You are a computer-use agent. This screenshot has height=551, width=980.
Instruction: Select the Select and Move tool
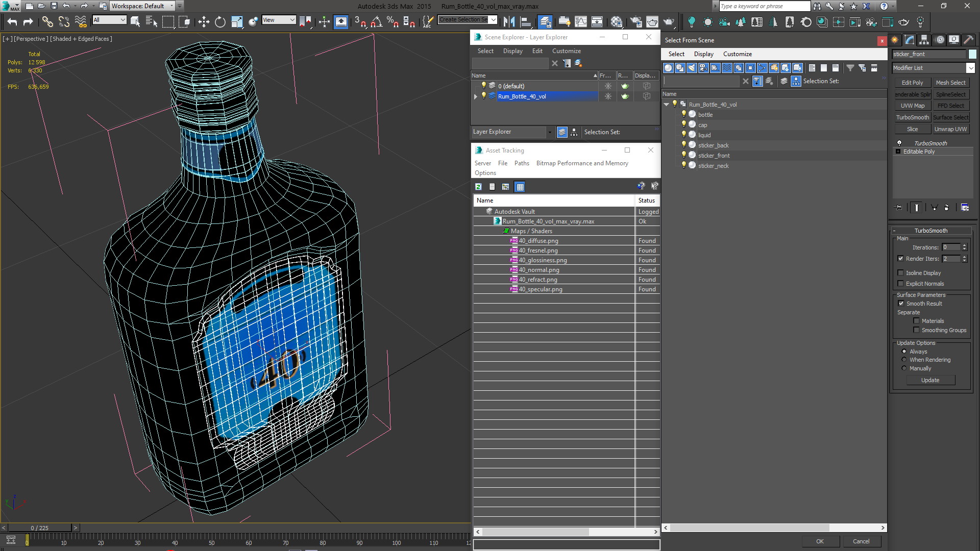[203, 21]
